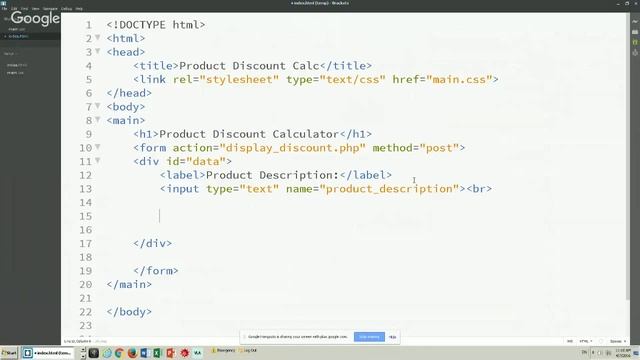Toggle the INS insert mode indicator
The height and width of the screenshot is (360, 640).
[x=570, y=341]
